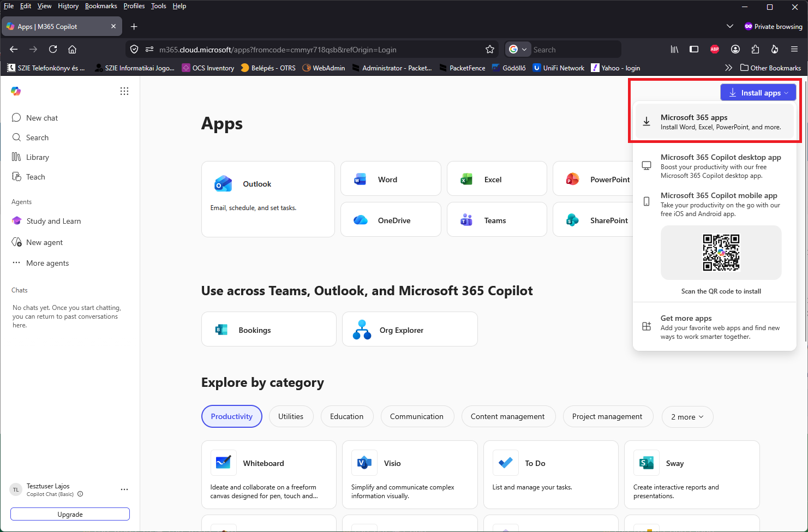This screenshot has width=808, height=532.
Task: Open the History menu
Action: click(68, 6)
